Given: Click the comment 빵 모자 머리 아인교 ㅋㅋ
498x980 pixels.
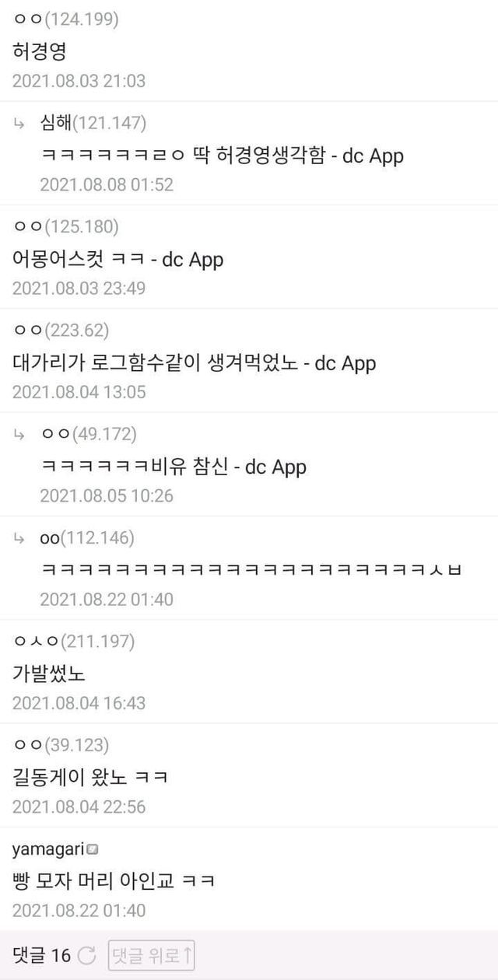Looking at the screenshot, I should point(114,881).
